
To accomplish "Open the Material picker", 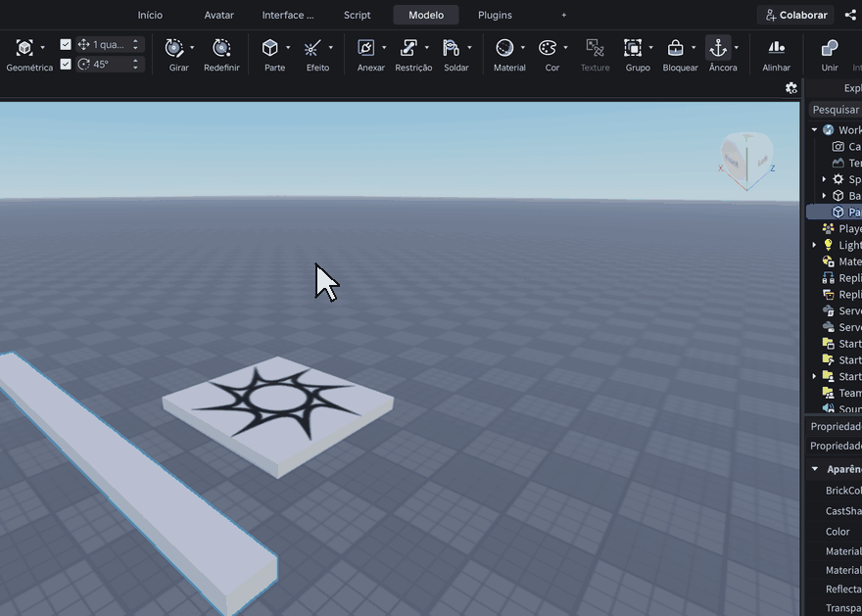I will pos(504,48).
